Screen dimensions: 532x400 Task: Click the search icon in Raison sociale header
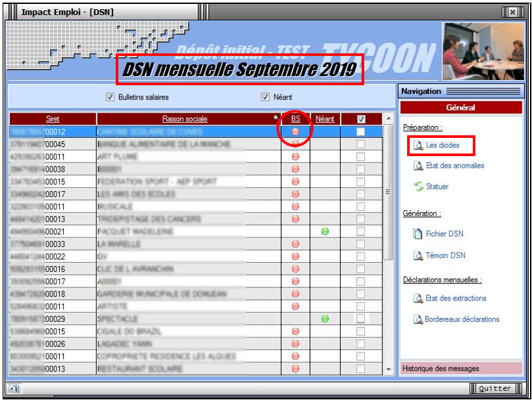276,117
